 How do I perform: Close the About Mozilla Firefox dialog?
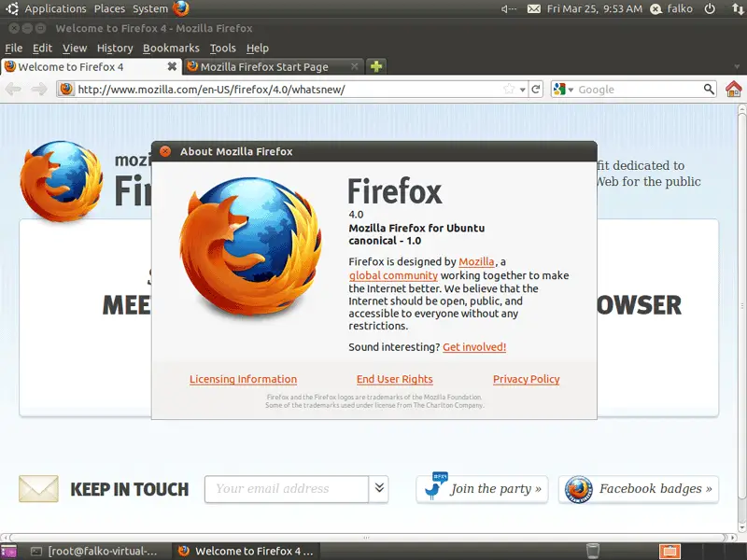point(165,151)
